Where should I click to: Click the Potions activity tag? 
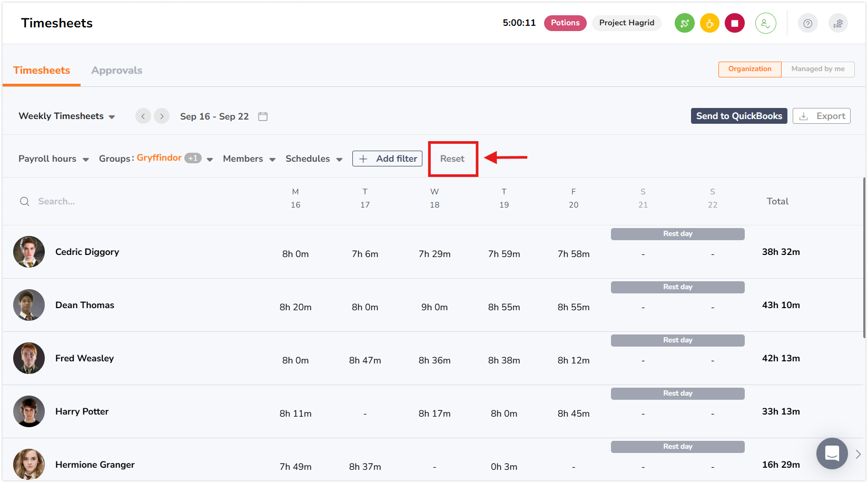pos(565,23)
